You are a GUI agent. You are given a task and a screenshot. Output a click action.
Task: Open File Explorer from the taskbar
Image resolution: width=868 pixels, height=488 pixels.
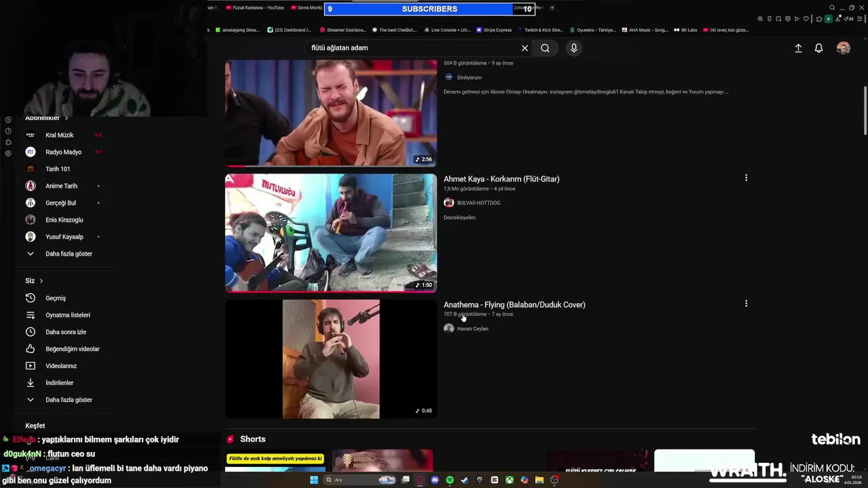click(539, 480)
